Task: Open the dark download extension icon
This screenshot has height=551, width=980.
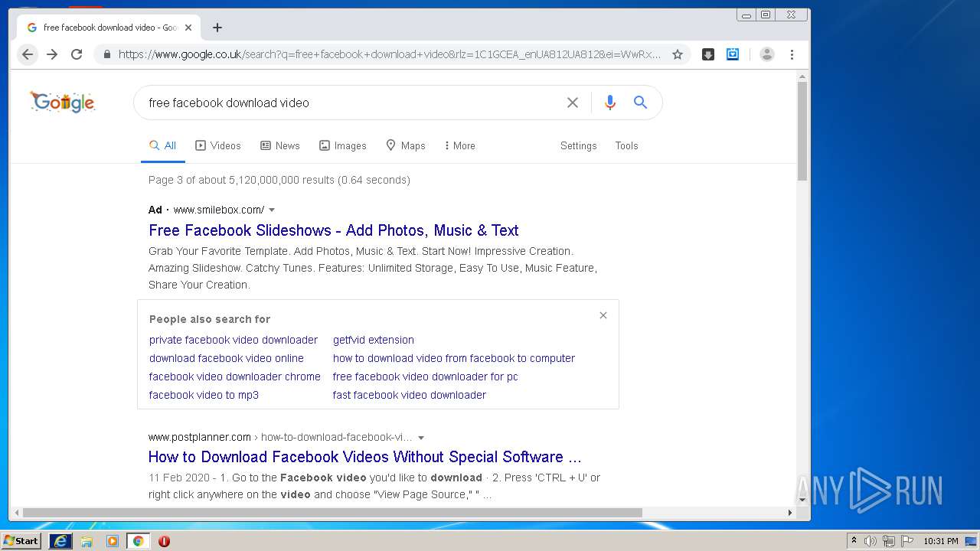Action: pyautogui.click(x=708, y=54)
